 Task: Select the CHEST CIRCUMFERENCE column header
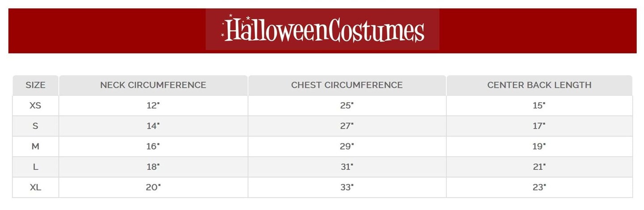pos(347,85)
